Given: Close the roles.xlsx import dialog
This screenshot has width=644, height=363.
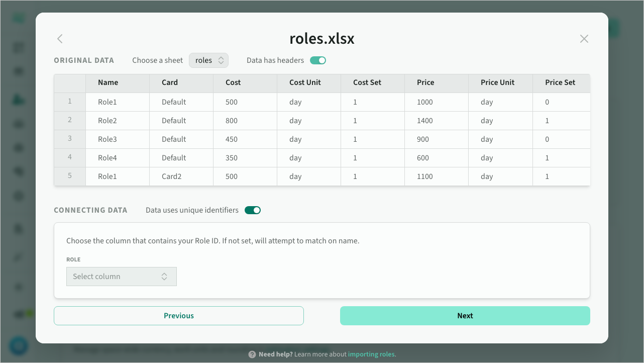Looking at the screenshot, I should (584, 39).
